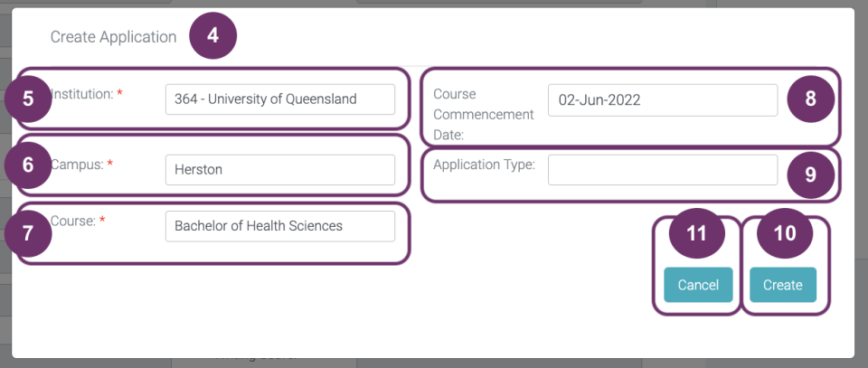Image resolution: width=868 pixels, height=368 pixels.
Task: Select the number 8 badge by commencement date
Action: point(810,99)
